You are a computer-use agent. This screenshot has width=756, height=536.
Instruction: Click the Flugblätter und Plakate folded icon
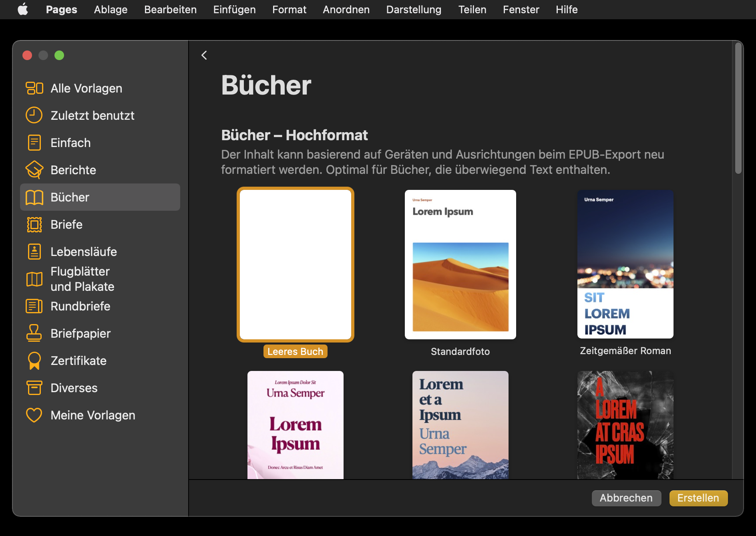coord(34,279)
